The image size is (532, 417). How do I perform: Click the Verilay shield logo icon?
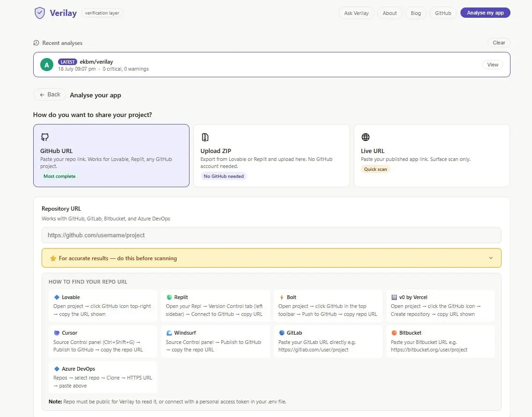pyautogui.click(x=40, y=13)
